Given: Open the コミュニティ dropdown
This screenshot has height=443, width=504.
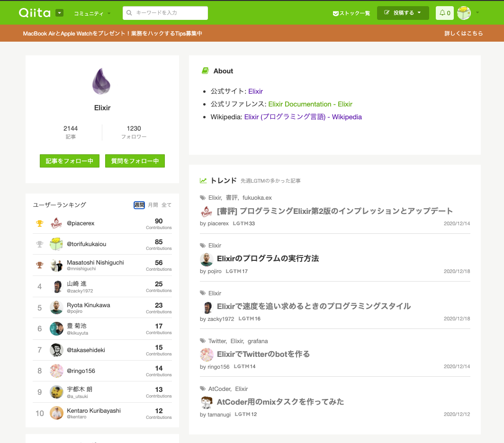Looking at the screenshot, I should pyautogui.click(x=89, y=13).
